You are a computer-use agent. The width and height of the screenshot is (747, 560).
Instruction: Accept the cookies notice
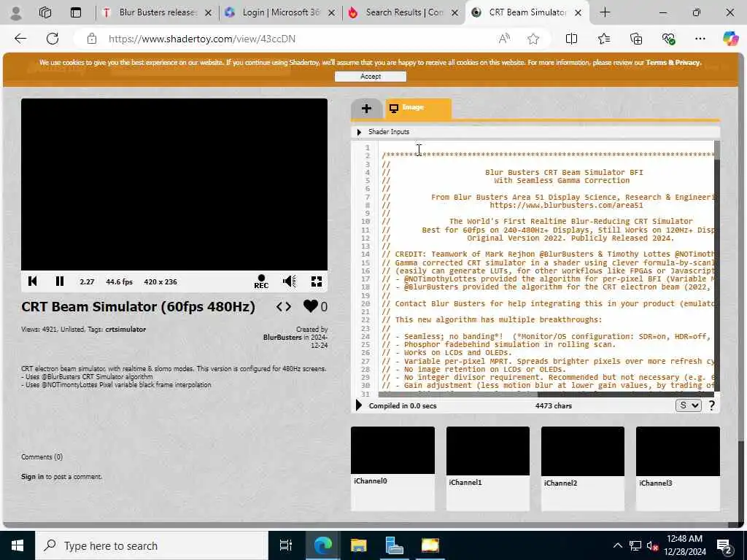(371, 76)
